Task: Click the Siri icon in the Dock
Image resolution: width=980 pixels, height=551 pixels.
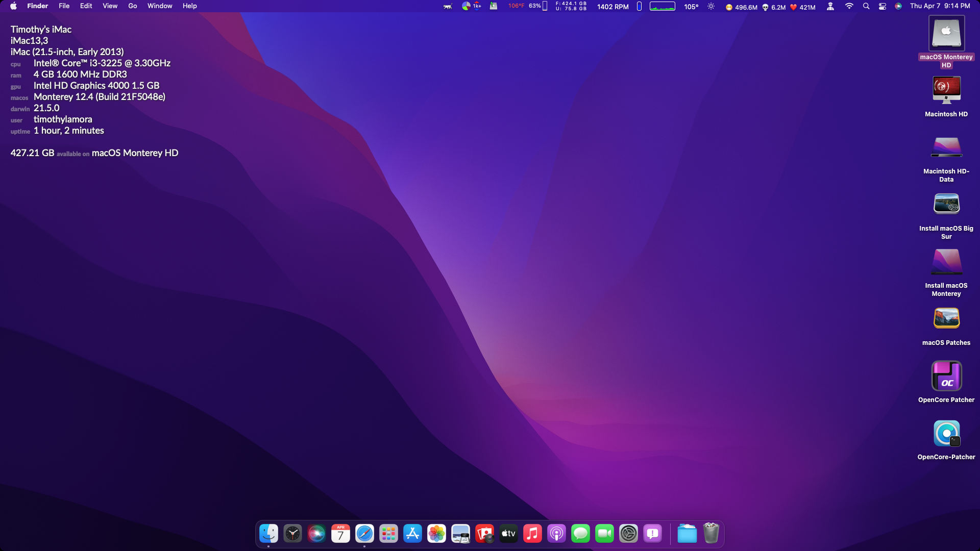Action: [x=316, y=534]
